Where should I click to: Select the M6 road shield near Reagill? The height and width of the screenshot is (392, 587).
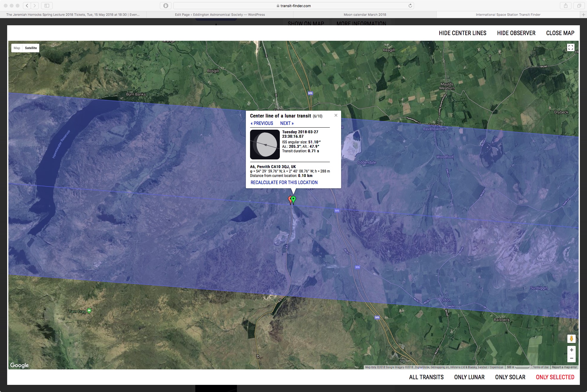point(310,93)
